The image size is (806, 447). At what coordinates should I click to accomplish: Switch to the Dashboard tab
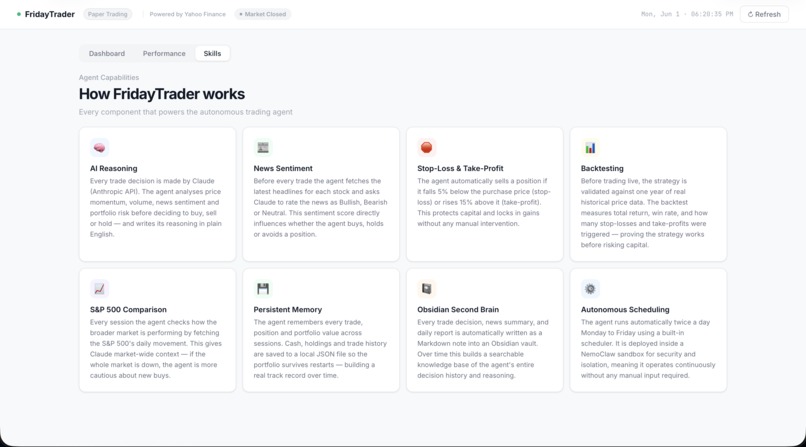(106, 53)
